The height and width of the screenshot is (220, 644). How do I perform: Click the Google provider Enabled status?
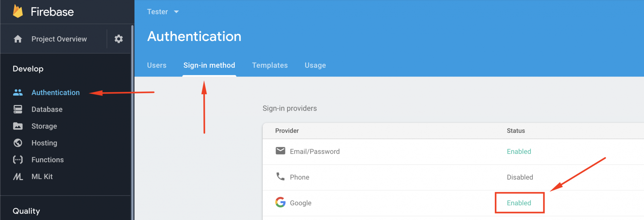[519, 203]
